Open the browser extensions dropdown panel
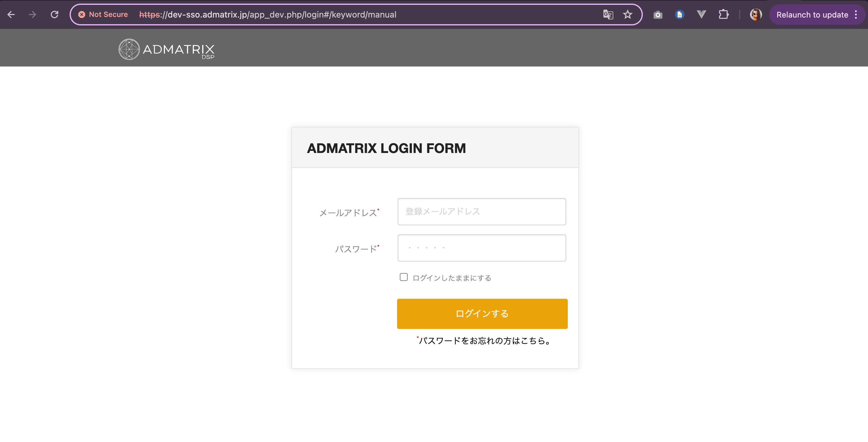868x442 pixels. click(724, 14)
